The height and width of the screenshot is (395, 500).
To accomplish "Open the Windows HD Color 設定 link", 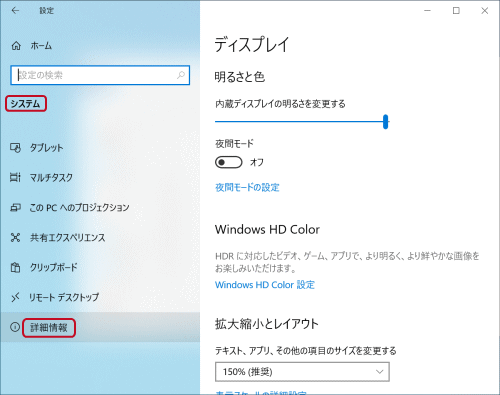I will pos(265,285).
